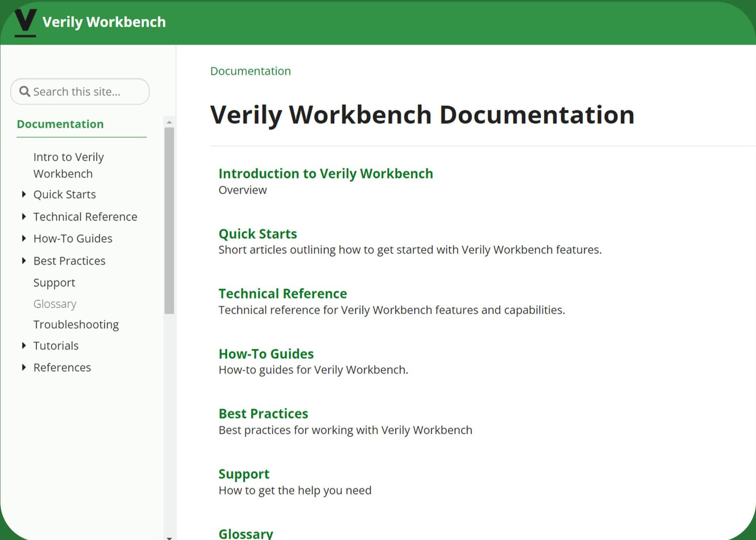Expand Quick Starts in the sidebar
Screen dimensions: 756x540
(x=24, y=194)
